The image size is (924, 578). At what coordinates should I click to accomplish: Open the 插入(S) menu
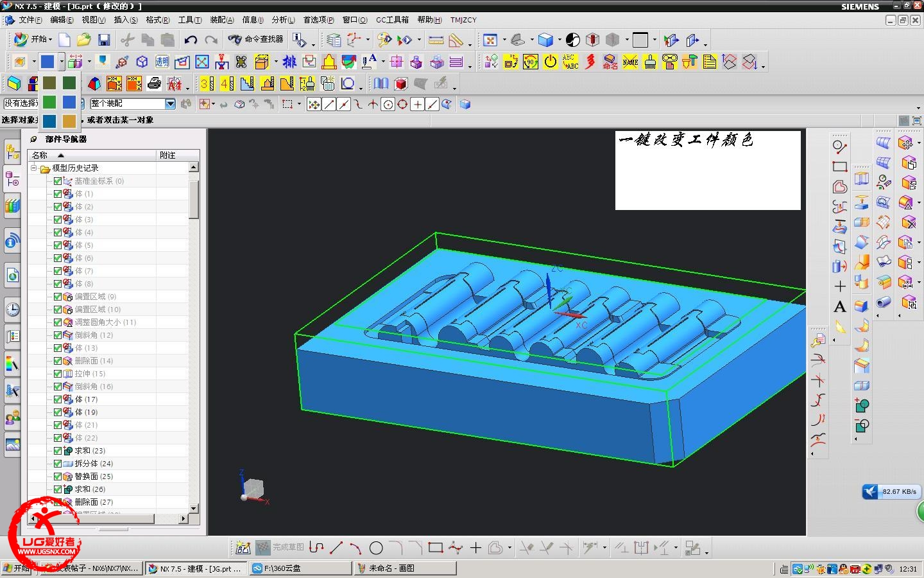pos(126,20)
